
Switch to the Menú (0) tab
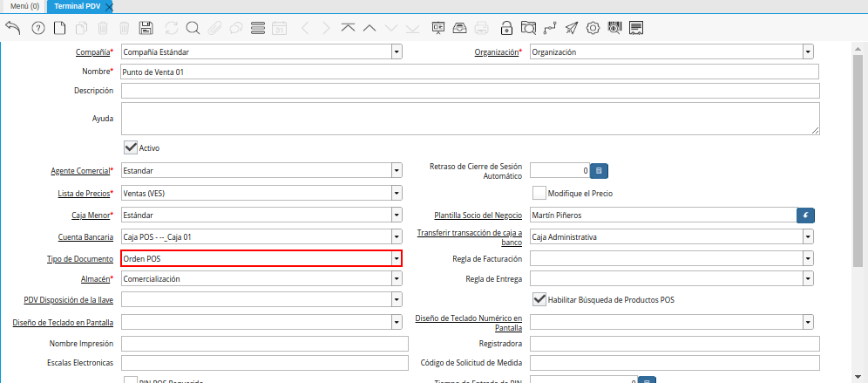click(x=24, y=6)
